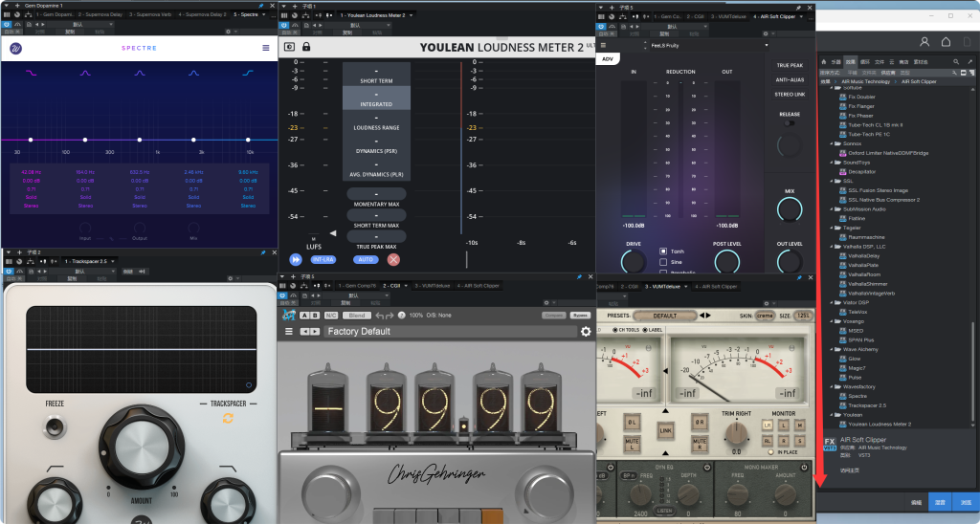Toggle MUTE L in VUMT

[633, 444]
